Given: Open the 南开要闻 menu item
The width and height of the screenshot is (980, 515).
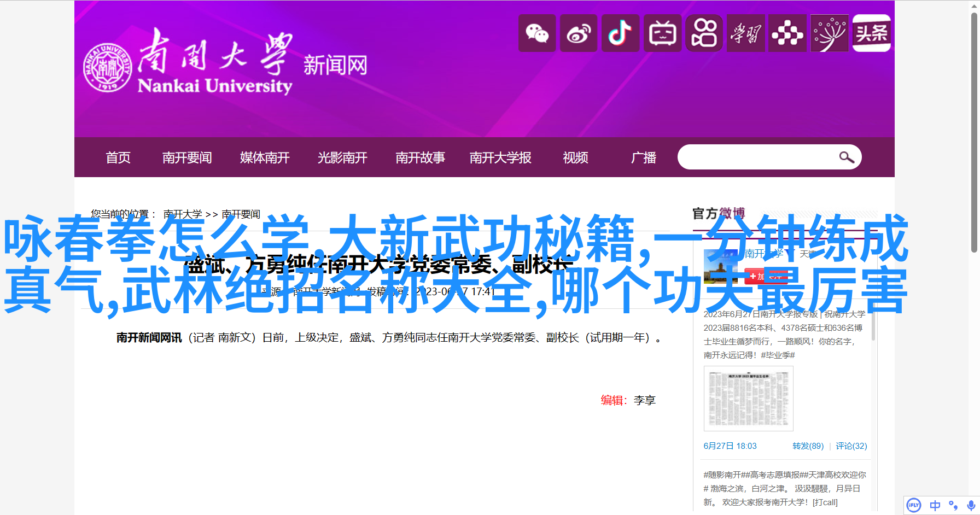Looking at the screenshot, I should [187, 157].
